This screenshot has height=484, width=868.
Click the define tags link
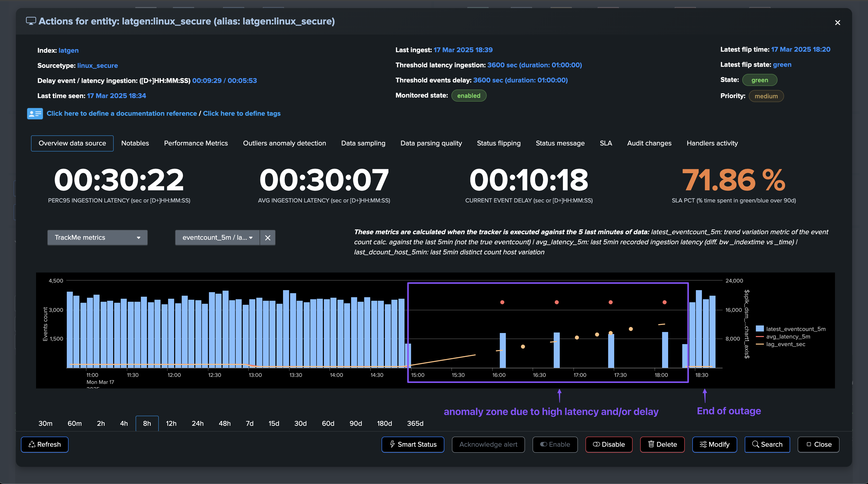coord(242,114)
